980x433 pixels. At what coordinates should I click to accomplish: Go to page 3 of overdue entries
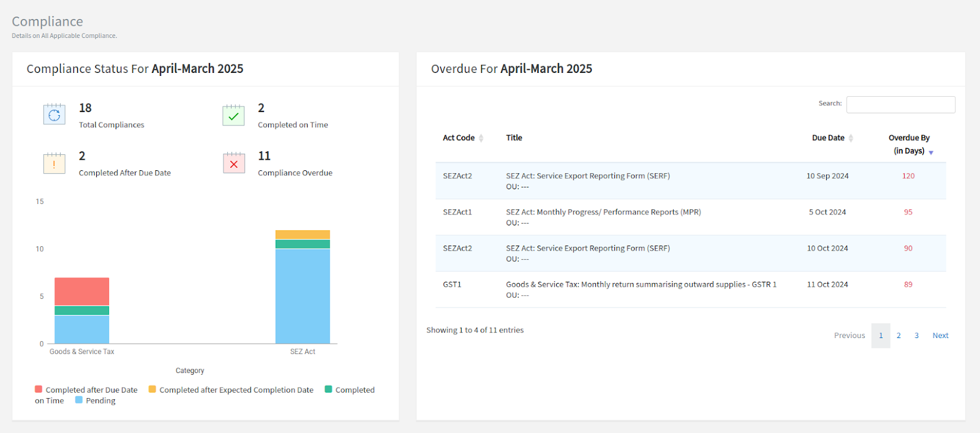coord(916,336)
